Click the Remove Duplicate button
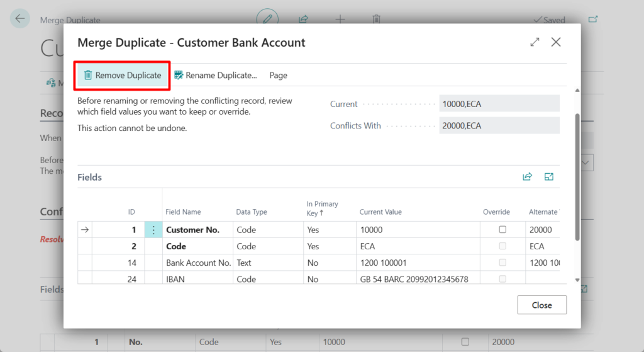Screen dimensions: 644x352 pos(128,76)
